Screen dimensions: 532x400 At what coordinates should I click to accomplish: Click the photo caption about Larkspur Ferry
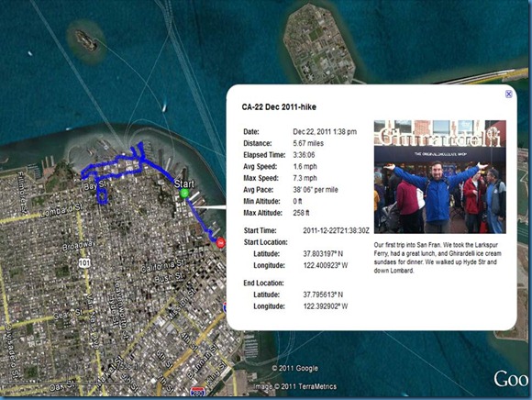pos(438,258)
